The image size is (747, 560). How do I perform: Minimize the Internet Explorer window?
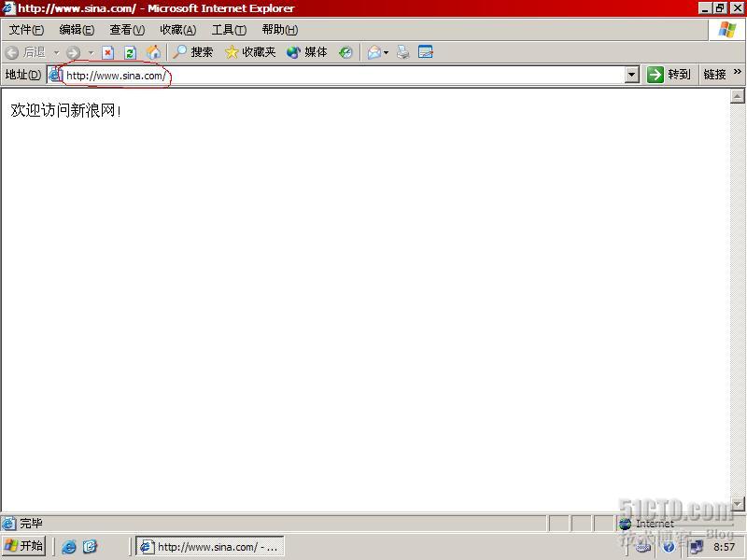pos(705,8)
